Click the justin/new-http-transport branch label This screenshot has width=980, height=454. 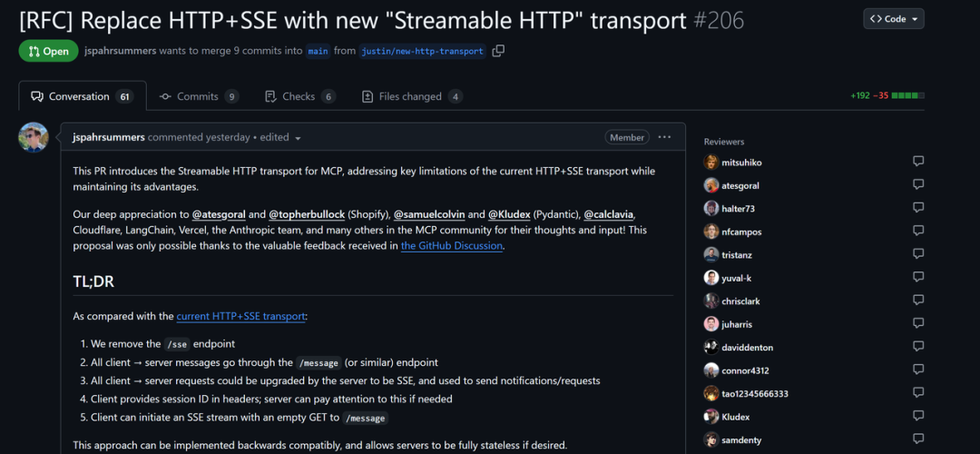[423, 51]
